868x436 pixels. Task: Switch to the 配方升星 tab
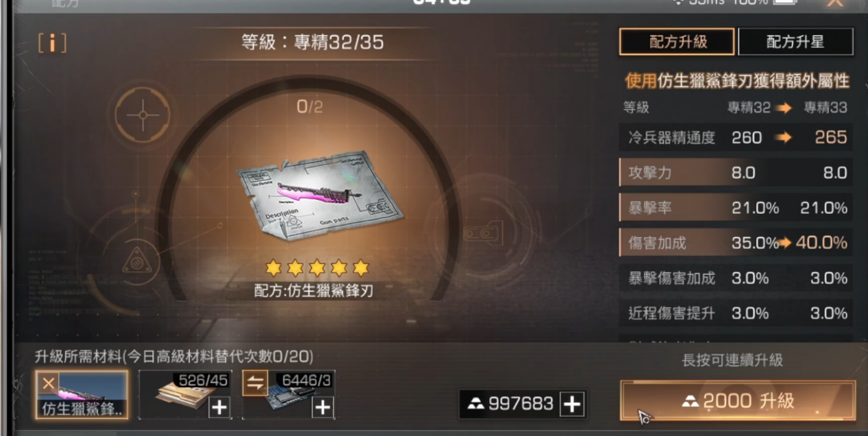click(x=795, y=42)
